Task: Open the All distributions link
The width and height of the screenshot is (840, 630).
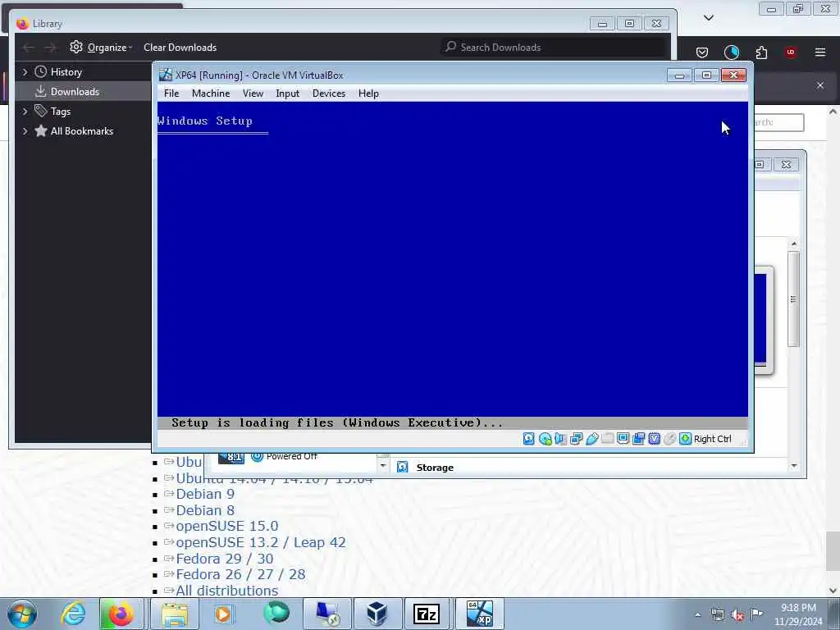Action: click(x=226, y=591)
